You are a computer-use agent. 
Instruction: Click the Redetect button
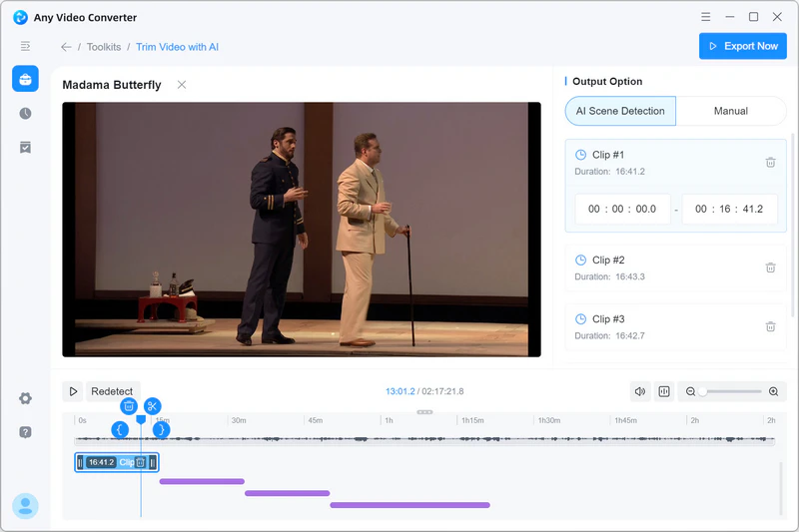[x=112, y=391]
